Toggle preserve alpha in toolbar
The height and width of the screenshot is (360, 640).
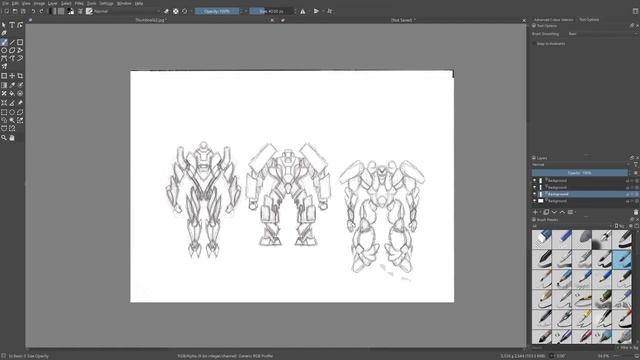tap(176, 11)
